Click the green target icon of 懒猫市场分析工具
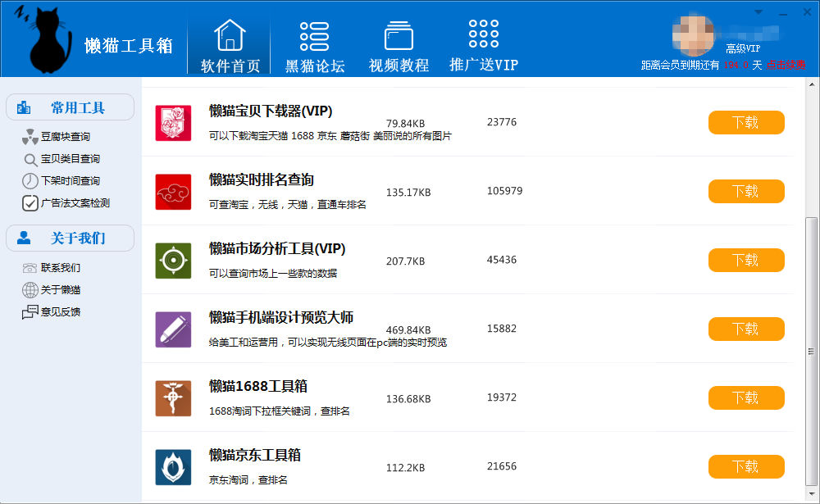Viewport: 820px width, 504px height. pos(173,261)
